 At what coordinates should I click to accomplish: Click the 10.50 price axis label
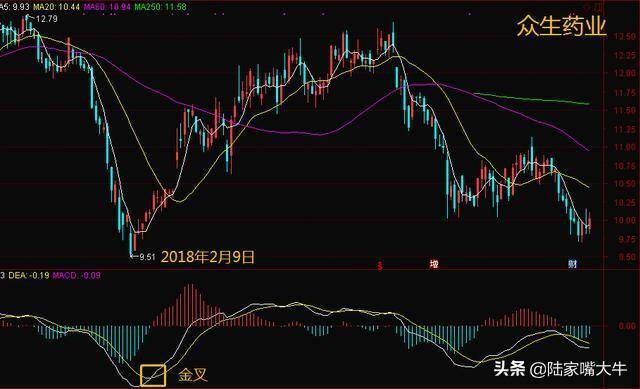tap(625, 184)
